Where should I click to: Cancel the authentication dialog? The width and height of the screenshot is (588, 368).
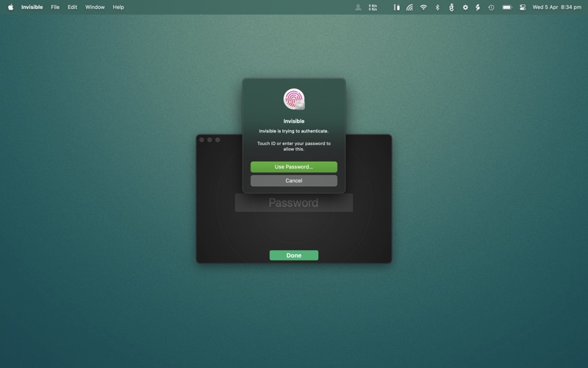293,180
